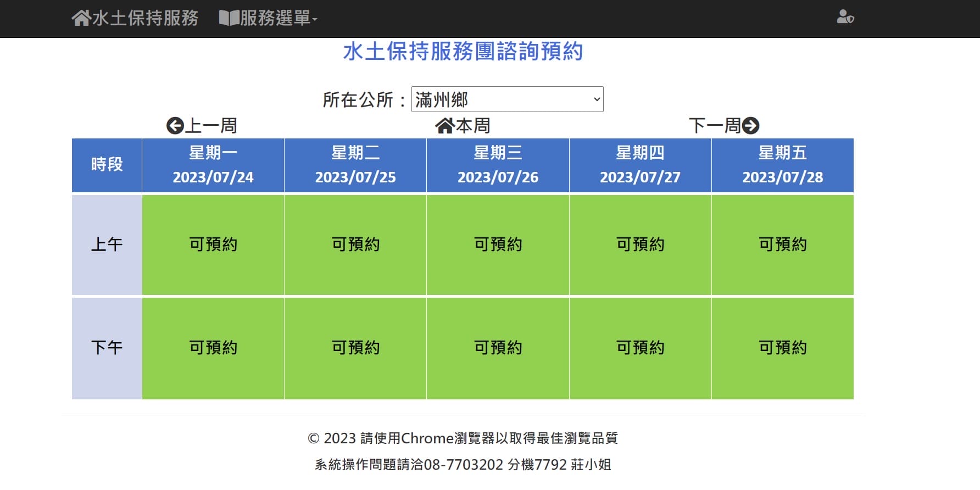
Task: Click the book icon beside 服務選單
Action: pos(229,18)
